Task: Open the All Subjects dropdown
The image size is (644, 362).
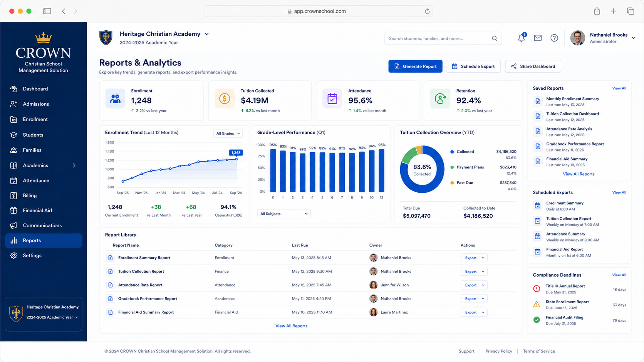Action: pos(284,214)
